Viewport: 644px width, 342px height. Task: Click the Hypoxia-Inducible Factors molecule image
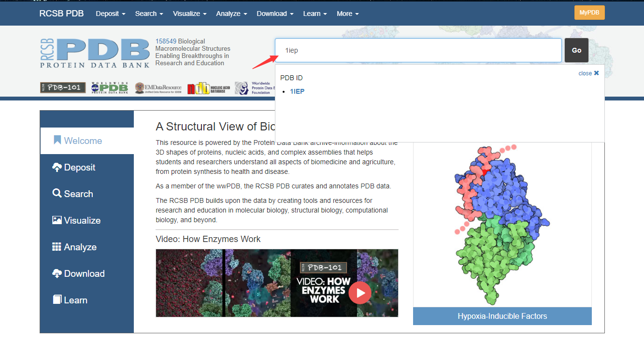(502, 225)
